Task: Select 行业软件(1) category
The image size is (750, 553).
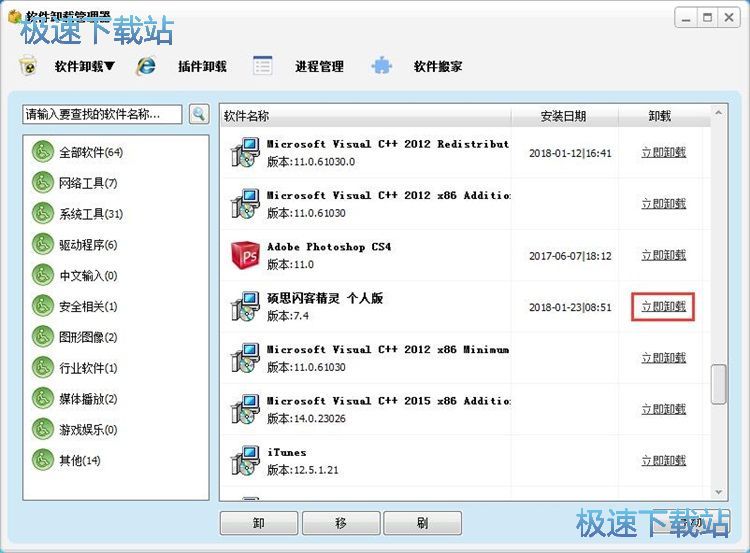Action: coord(88,368)
